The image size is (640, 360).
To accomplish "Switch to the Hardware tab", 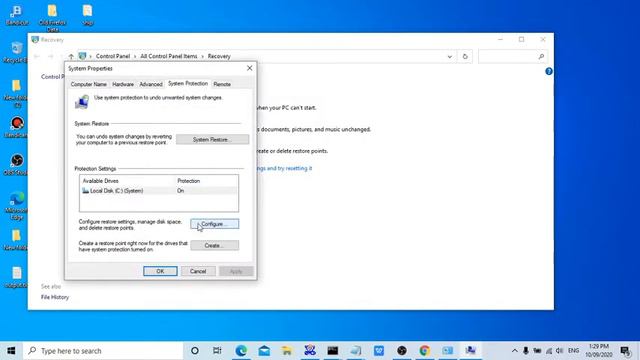I will pos(123,84).
